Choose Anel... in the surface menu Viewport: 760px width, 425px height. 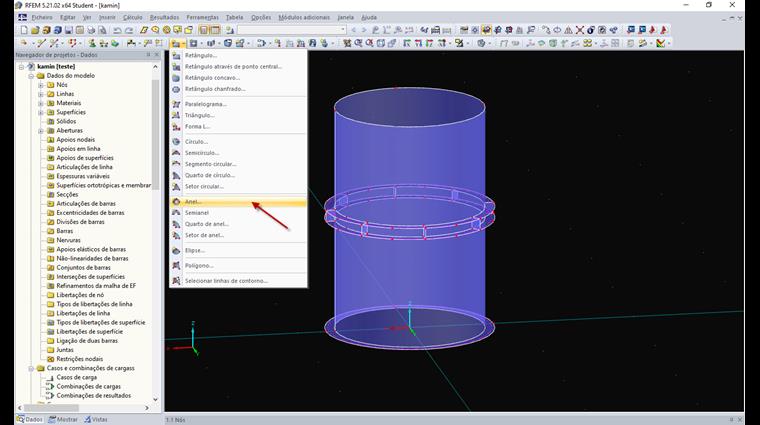point(238,202)
